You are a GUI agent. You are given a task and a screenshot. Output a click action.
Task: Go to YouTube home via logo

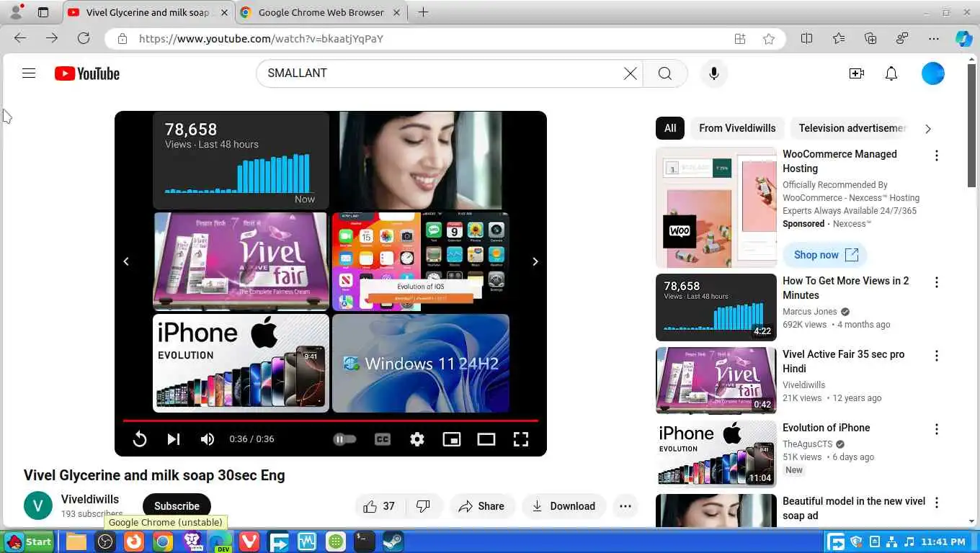87,73
